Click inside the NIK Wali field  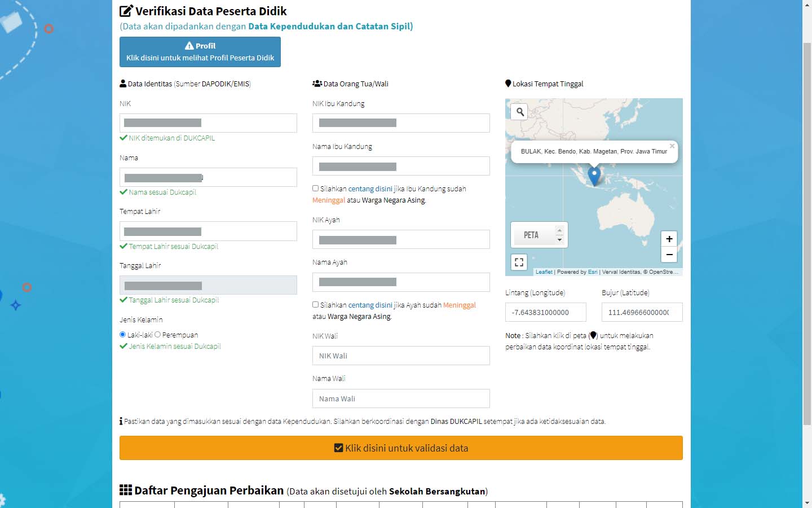click(x=401, y=356)
